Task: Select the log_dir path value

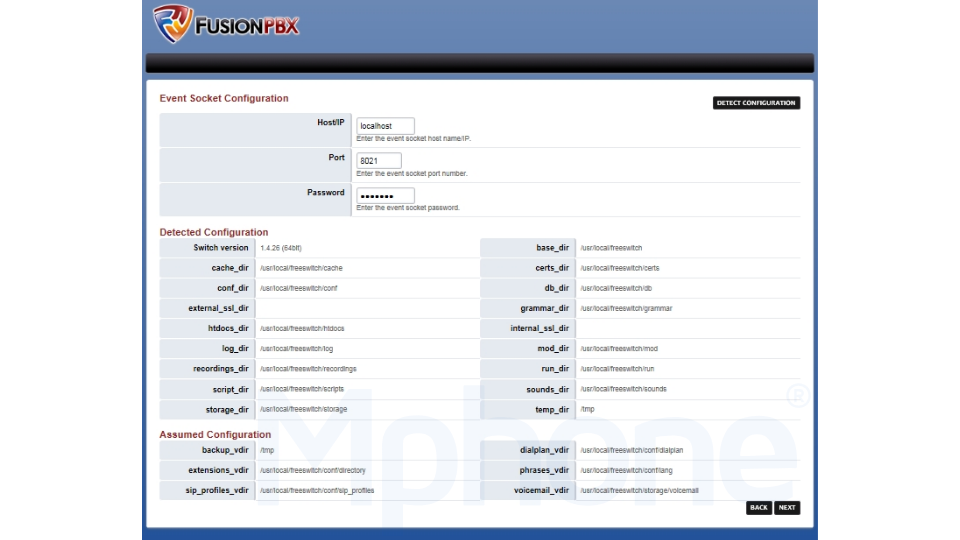Action: 296,349
